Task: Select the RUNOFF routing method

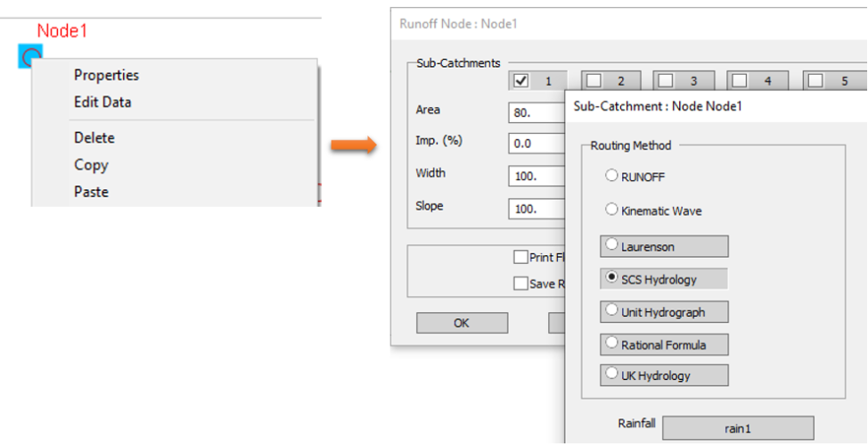Action: [x=612, y=177]
